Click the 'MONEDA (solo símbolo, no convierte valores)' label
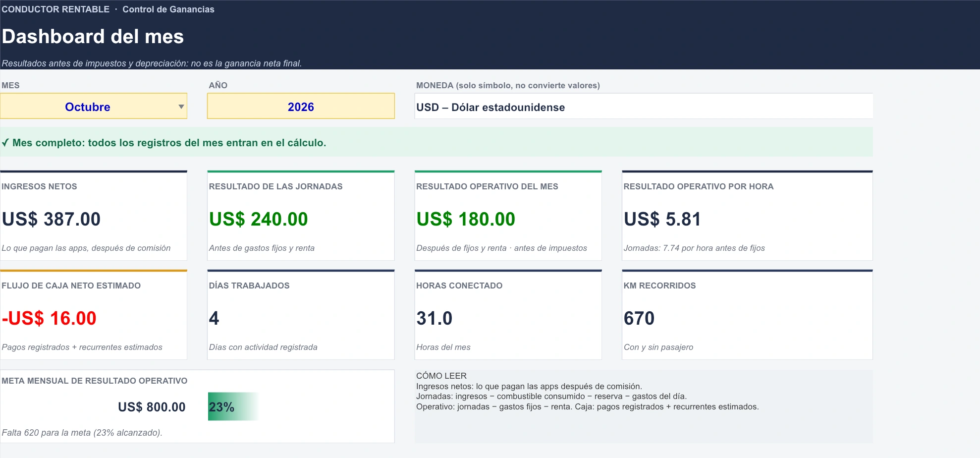This screenshot has width=980, height=458. point(508,85)
